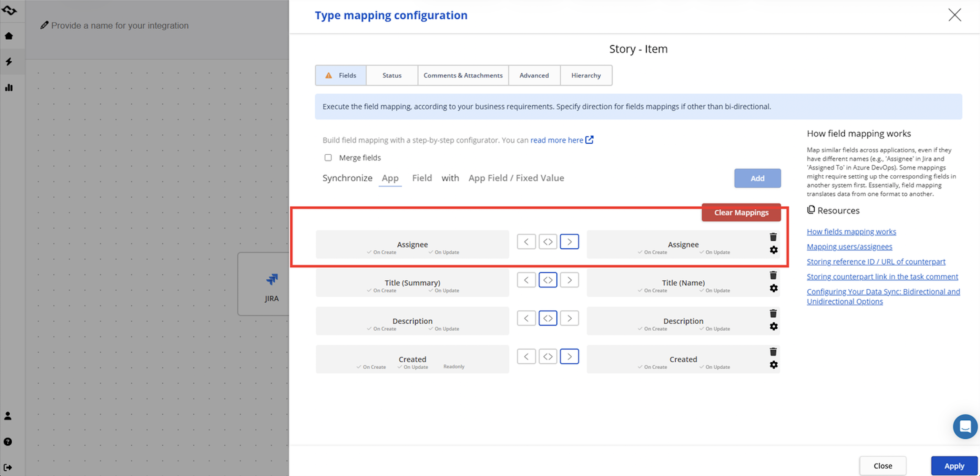Click trash icon on Description row
This screenshot has height=476, width=980.
773,313
